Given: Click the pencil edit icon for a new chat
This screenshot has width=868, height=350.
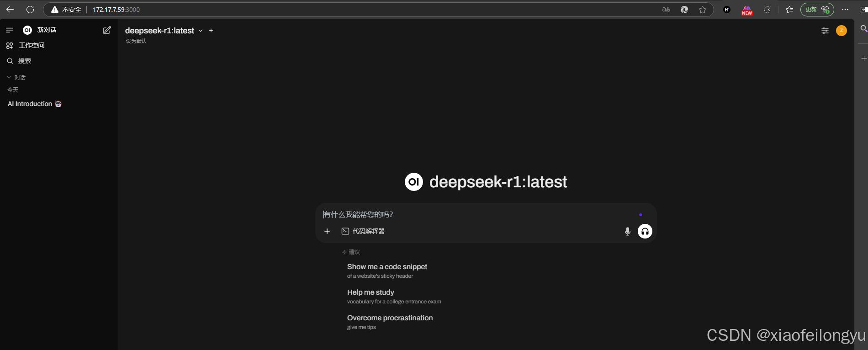Looking at the screenshot, I should point(107,30).
